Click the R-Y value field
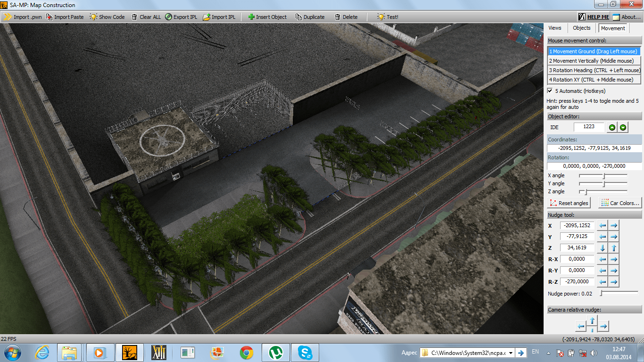The width and height of the screenshot is (644, 362). 578,271
